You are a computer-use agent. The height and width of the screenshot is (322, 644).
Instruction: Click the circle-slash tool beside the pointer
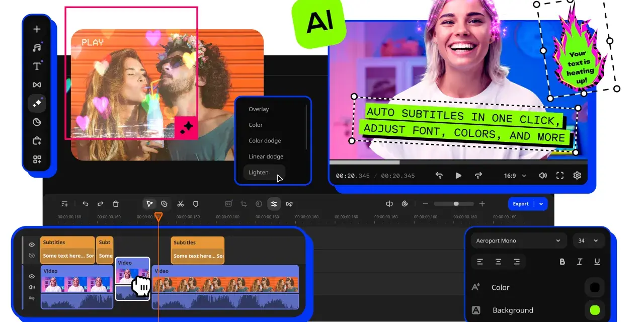point(164,204)
